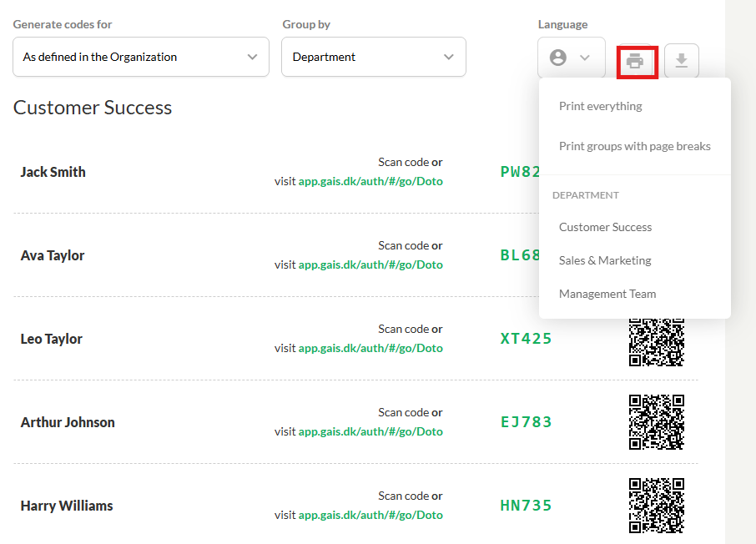Expand the Group by Department dropdown
The image size is (756, 544).
373,57
